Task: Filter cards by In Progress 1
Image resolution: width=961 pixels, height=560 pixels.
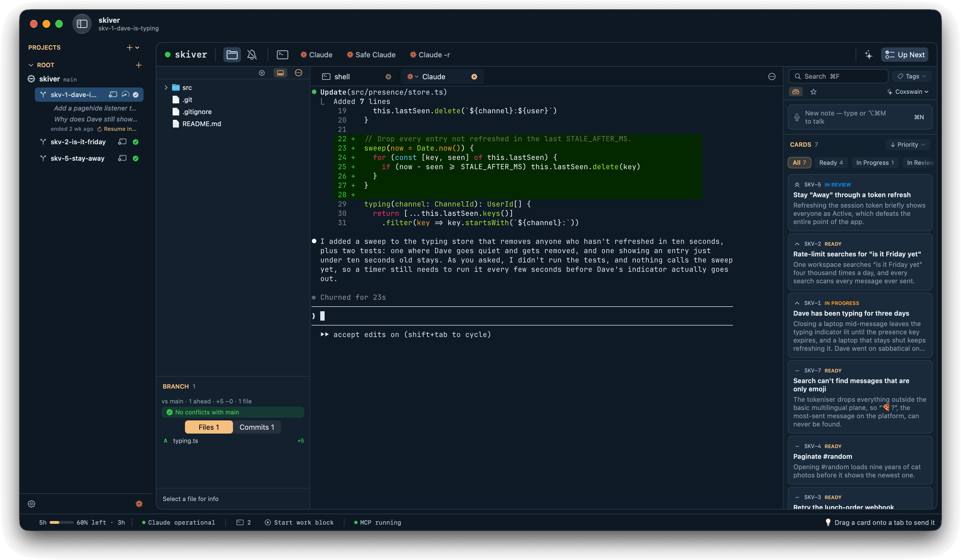Action: tap(875, 162)
